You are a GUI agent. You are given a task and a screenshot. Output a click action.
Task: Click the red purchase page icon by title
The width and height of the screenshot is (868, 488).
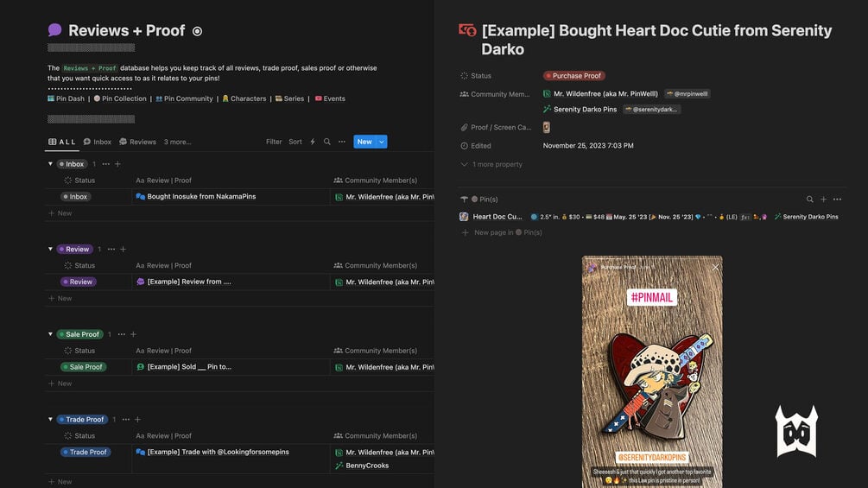coord(467,30)
